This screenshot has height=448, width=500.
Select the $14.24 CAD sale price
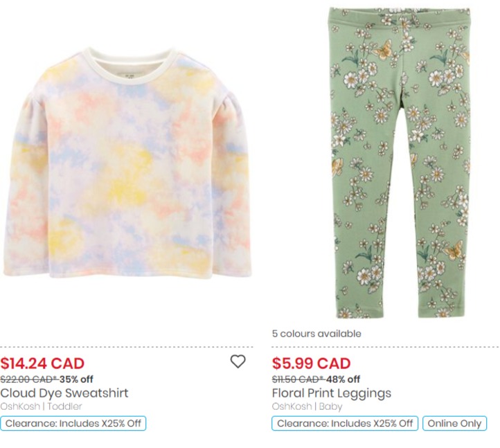pyautogui.click(x=42, y=364)
